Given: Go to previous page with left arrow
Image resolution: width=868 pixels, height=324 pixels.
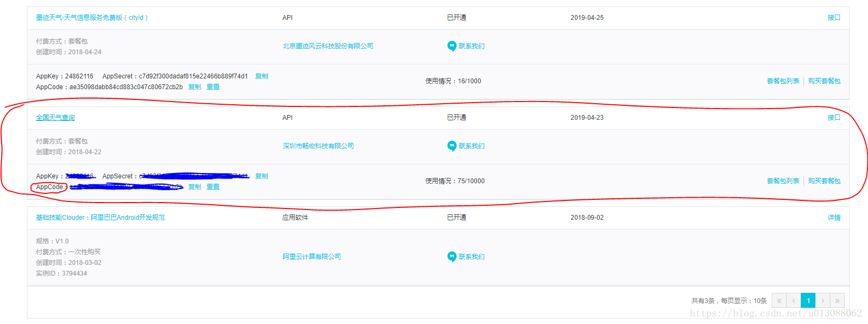Looking at the screenshot, I should pyautogui.click(x=794, y=300).
